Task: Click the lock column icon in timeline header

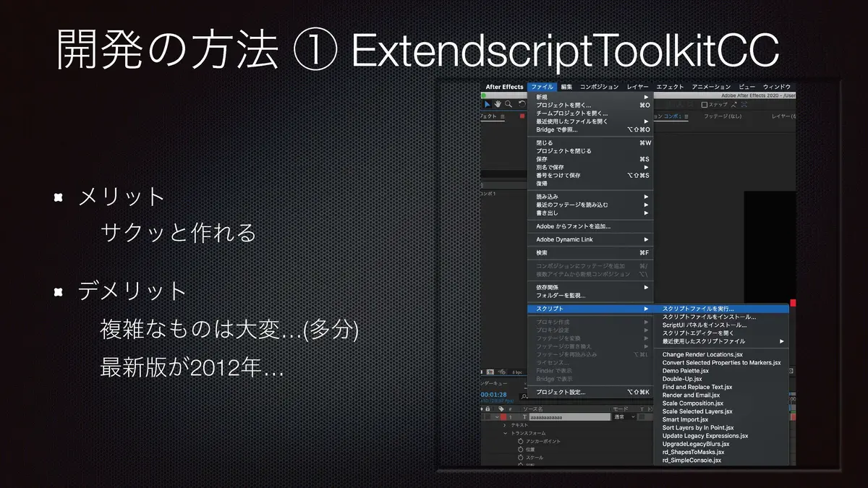Action: [488, 409]
